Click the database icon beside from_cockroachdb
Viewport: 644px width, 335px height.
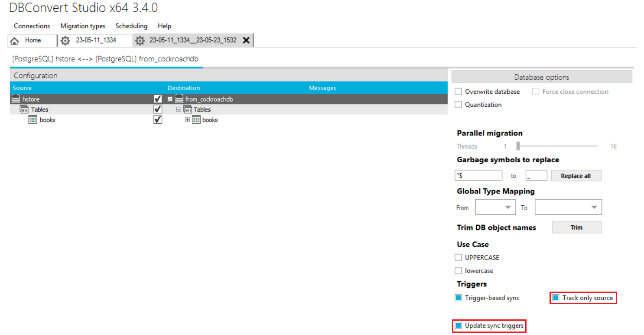(179, 99)
